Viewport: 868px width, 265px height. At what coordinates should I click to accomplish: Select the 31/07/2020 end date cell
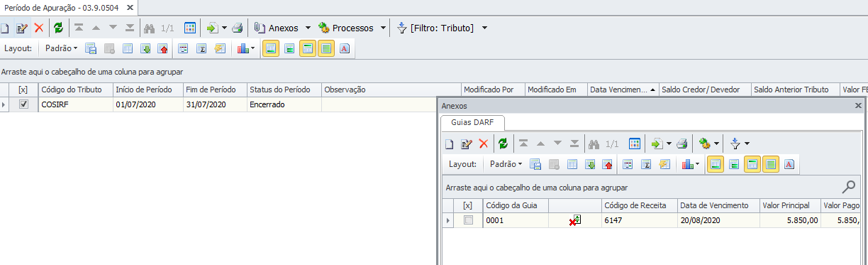point(215,104)
